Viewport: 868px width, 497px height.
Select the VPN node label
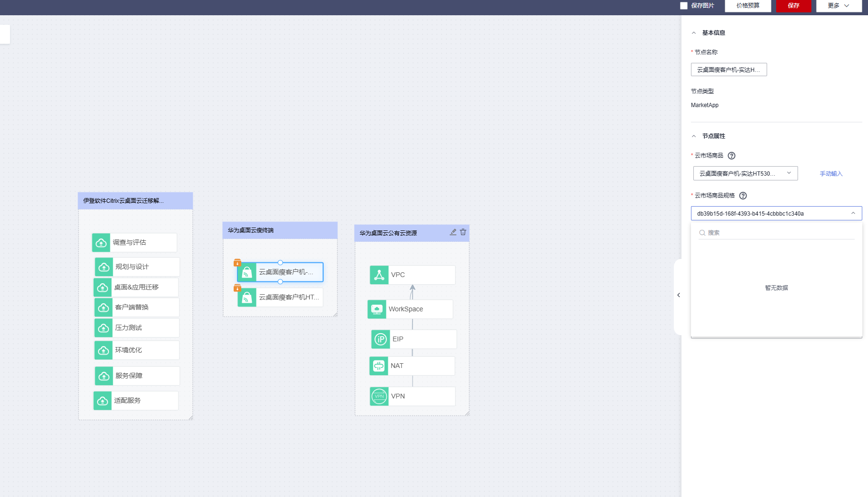(x=398, y=397)
